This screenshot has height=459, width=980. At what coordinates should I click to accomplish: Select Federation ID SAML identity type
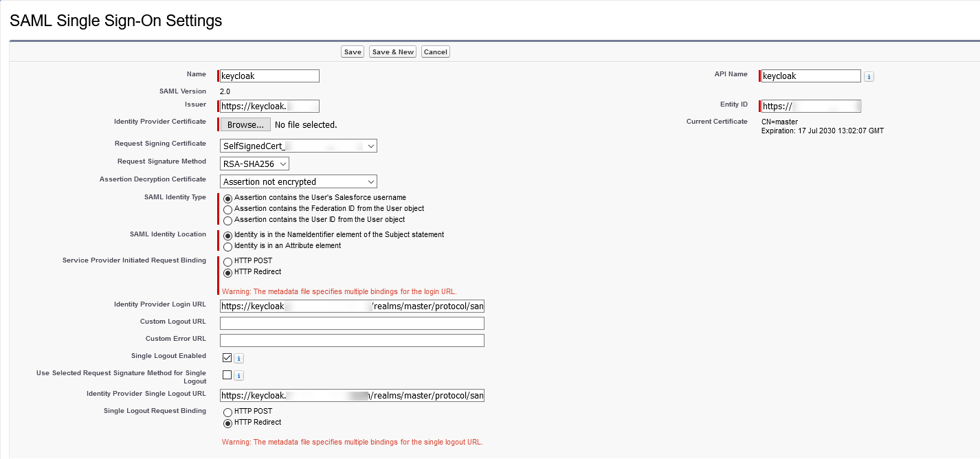coord(227,209)
